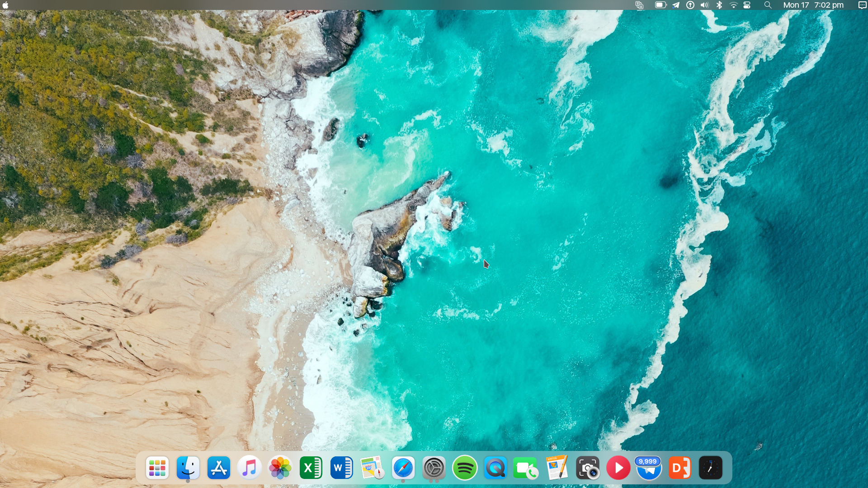Open the Safari browser from the dock
Screen dimensions: 868x488
[403, 468]
